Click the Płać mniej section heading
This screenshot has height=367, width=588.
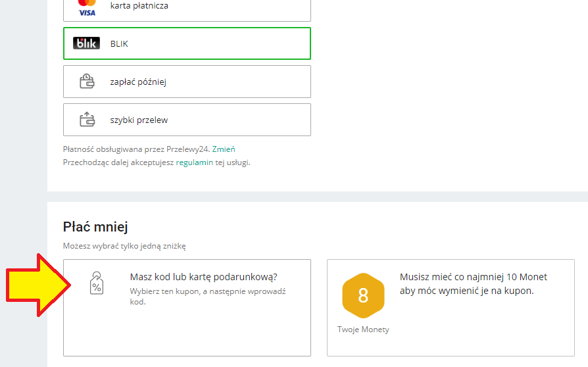click(95, 227)
